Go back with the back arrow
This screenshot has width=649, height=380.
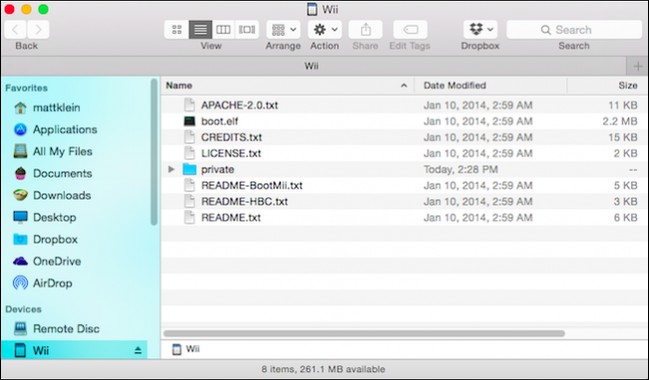pos(15,30)
